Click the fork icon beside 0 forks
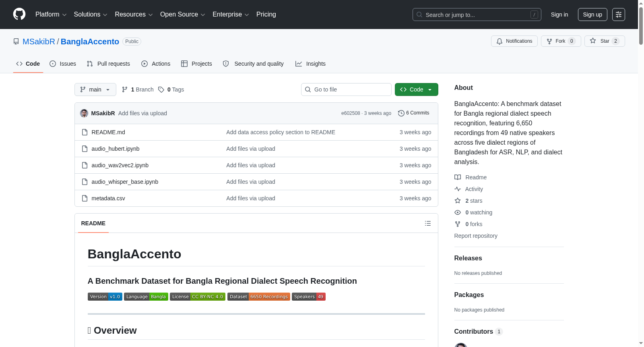The width and height of the screenshot is (644, 347). (x=458, y=224)
